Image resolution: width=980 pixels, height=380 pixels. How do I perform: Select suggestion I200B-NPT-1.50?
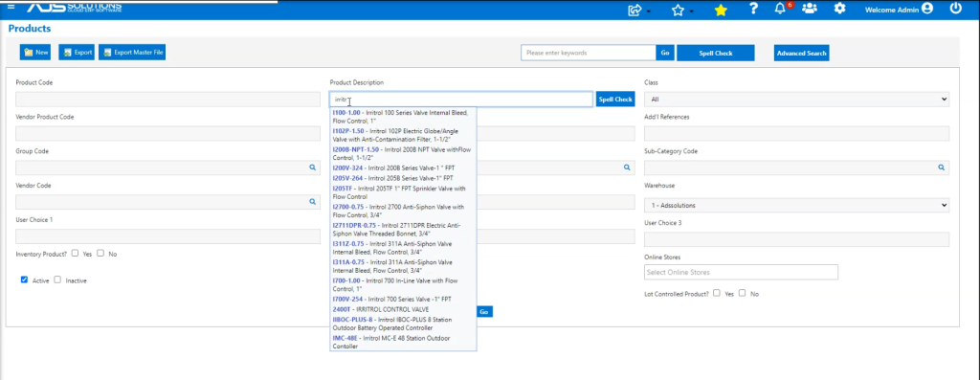click(403, 154)
